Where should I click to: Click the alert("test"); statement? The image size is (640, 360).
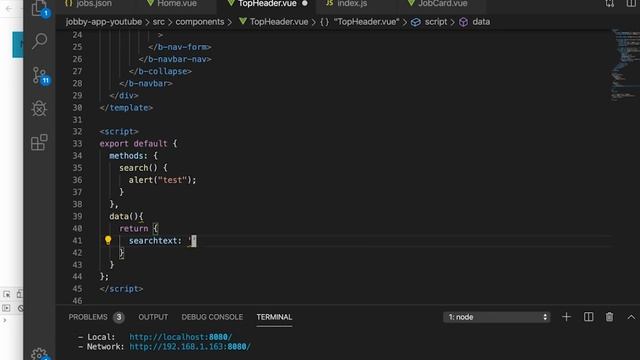[x=162, y=180]
